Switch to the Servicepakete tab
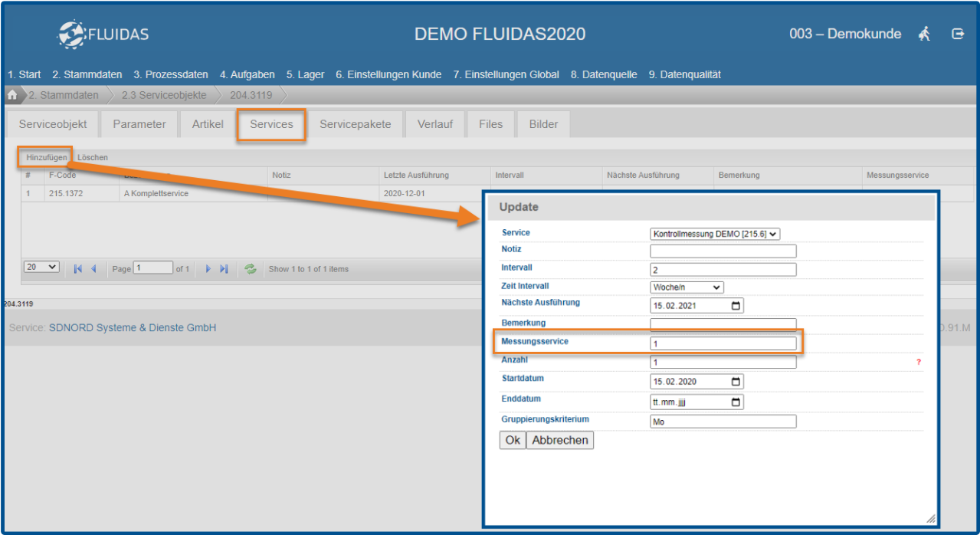980x535 pixels. (356, 124)
